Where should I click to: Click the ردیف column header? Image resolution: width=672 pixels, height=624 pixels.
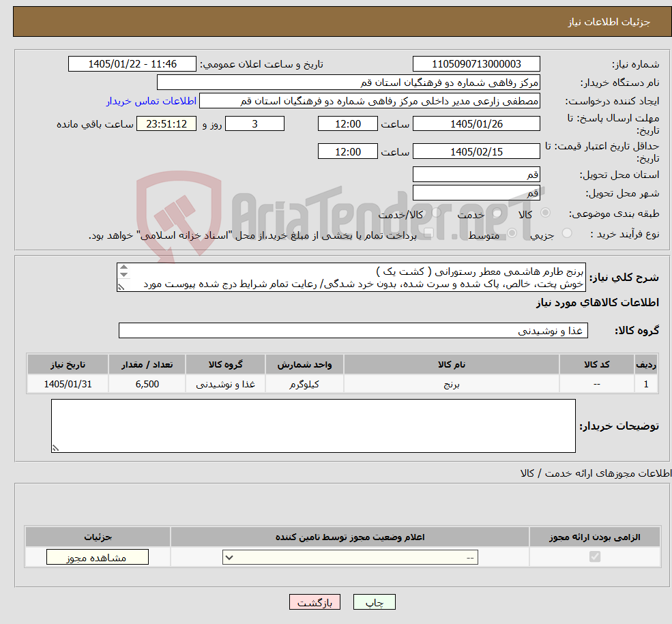(x=646, y=364)
